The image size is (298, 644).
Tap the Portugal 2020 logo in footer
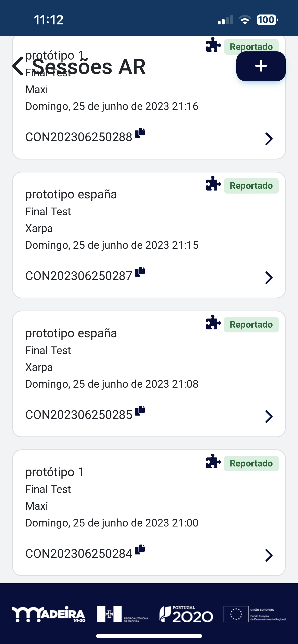pyautogui.click(x=186, y=614)
